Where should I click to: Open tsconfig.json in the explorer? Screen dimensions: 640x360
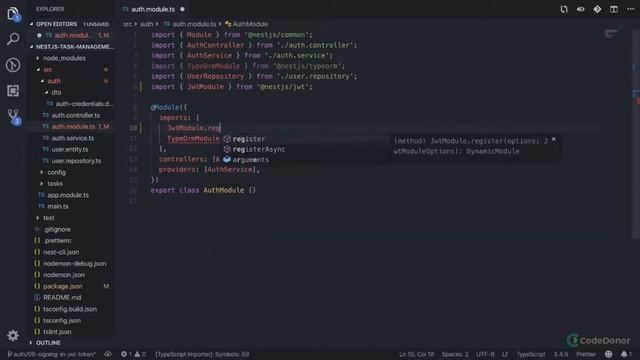pyautogui.click(x=62, y=320)
